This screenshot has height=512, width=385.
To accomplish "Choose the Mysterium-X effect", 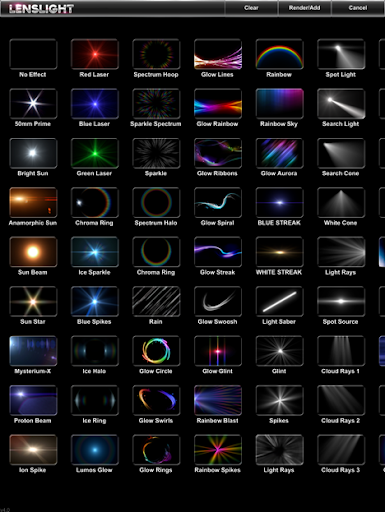I will pos(33,351).
